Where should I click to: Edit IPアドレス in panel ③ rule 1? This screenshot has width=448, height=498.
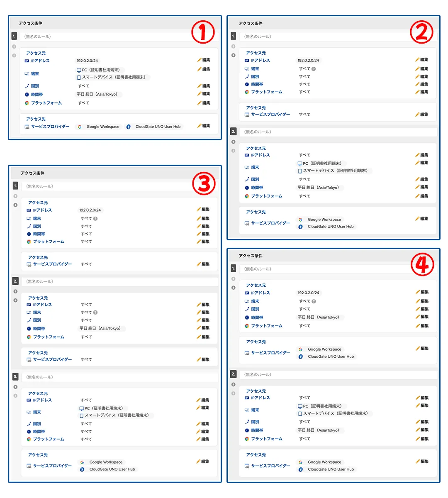[203, 210]
